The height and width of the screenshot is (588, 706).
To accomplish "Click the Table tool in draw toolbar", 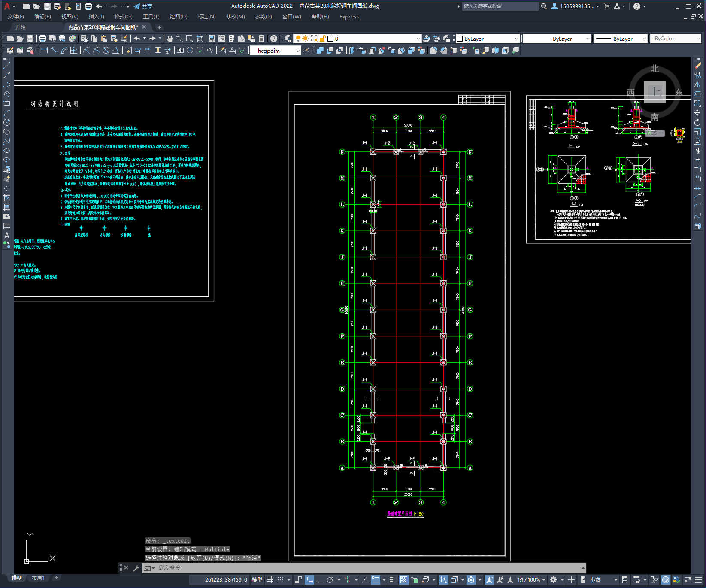I will coord(7,226).
